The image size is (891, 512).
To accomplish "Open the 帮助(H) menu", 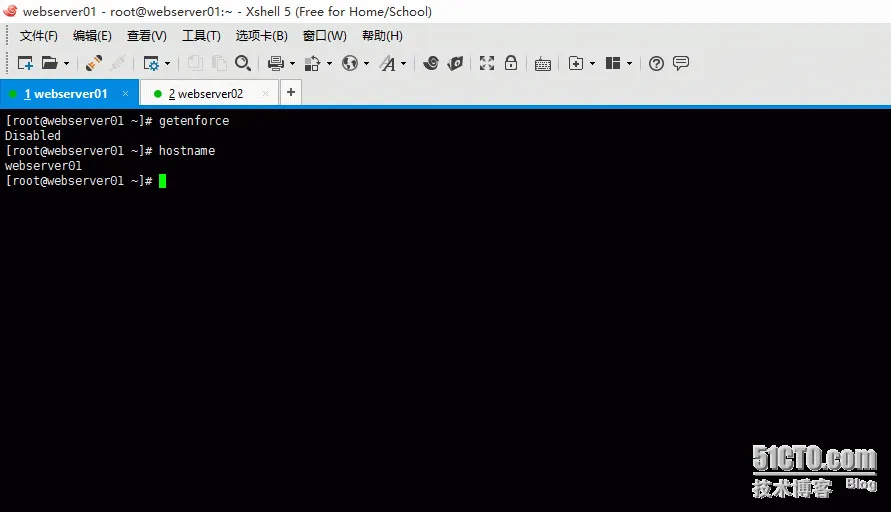I will pyautogui.click(x=382, y=36).
